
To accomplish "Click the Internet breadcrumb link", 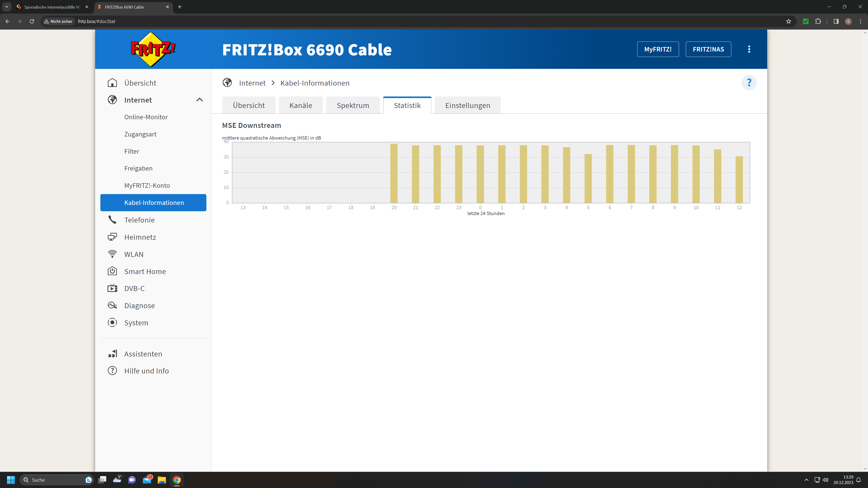I will (252, 83).
